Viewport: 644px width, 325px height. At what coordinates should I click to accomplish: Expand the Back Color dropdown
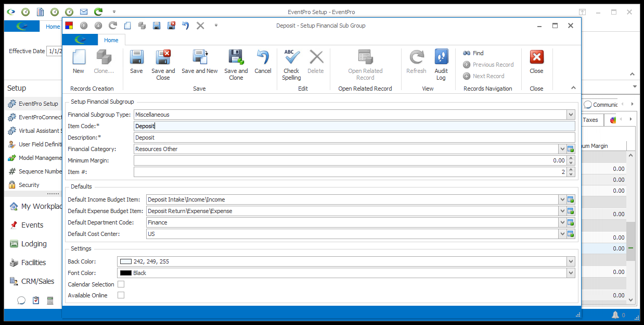[x=571, y=261]
